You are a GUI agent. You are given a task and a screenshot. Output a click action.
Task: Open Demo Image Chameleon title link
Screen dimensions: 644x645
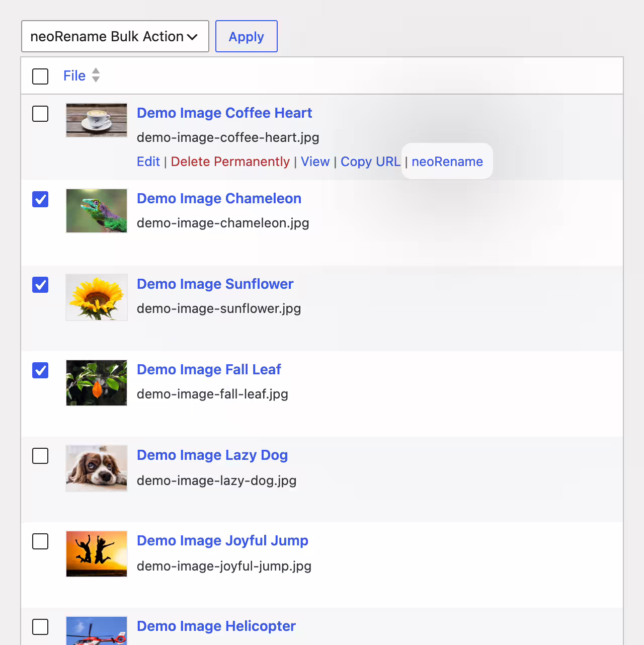click(219, 198)
